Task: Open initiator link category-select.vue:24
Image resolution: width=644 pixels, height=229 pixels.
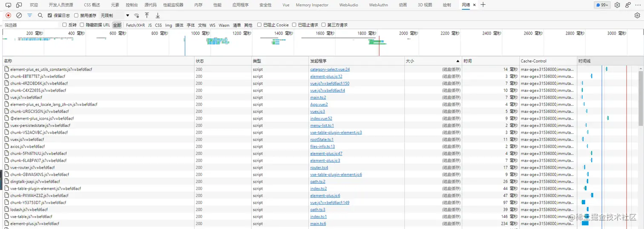Action: click(330, 69)
